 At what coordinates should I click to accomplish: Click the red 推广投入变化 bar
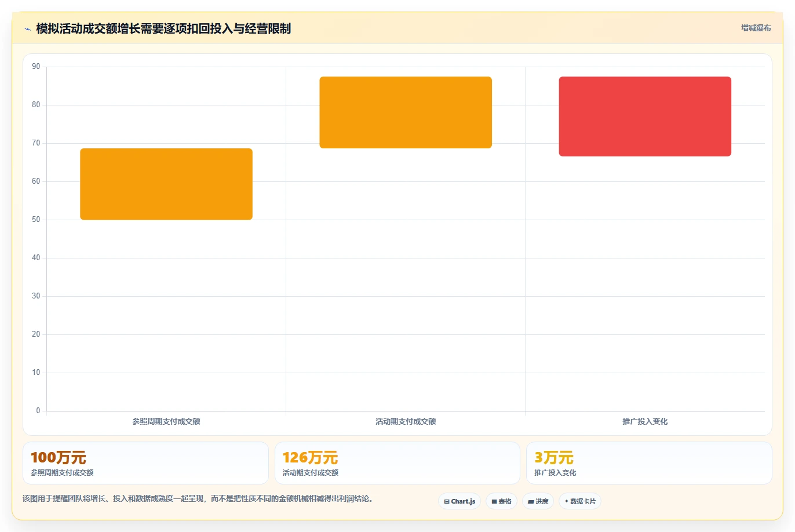coord(645,116)
